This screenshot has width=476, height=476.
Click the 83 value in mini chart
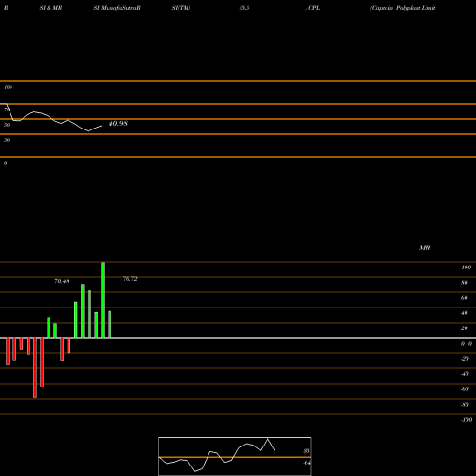click(307, 451)
